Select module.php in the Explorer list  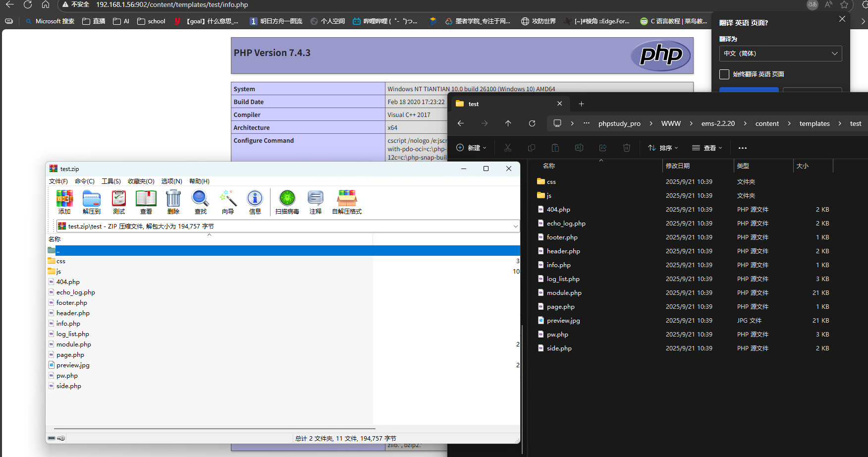564,293
